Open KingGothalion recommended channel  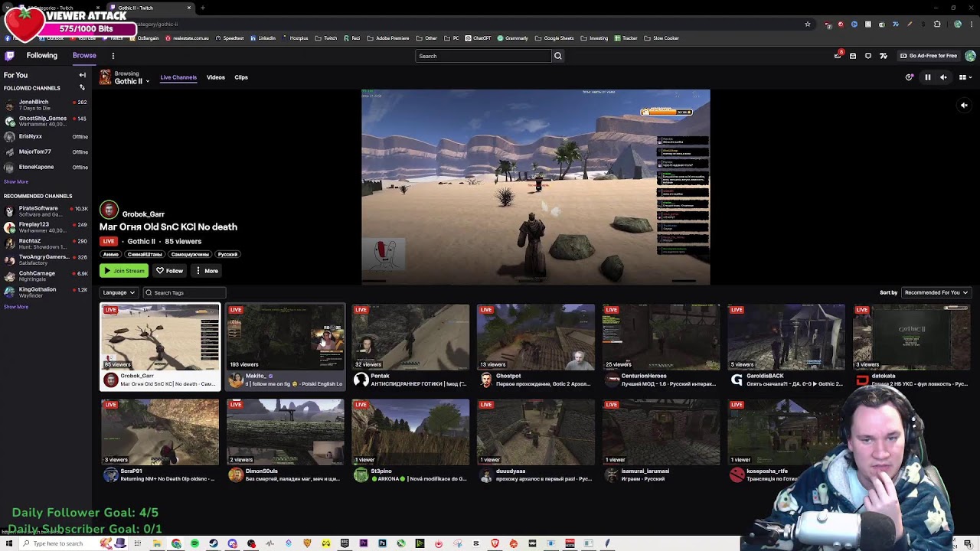pyautogui.click(x=46, y=292)
